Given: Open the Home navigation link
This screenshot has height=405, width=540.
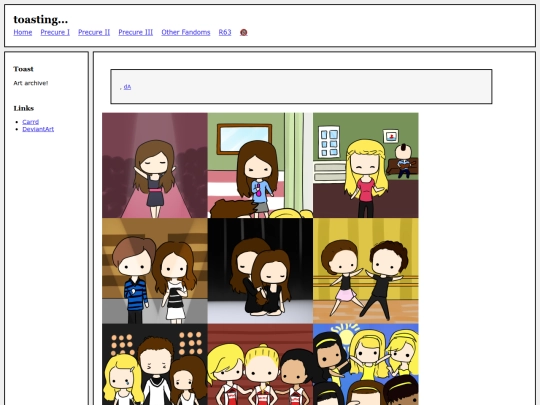Looking at the screenshot, I should [23, 32].
